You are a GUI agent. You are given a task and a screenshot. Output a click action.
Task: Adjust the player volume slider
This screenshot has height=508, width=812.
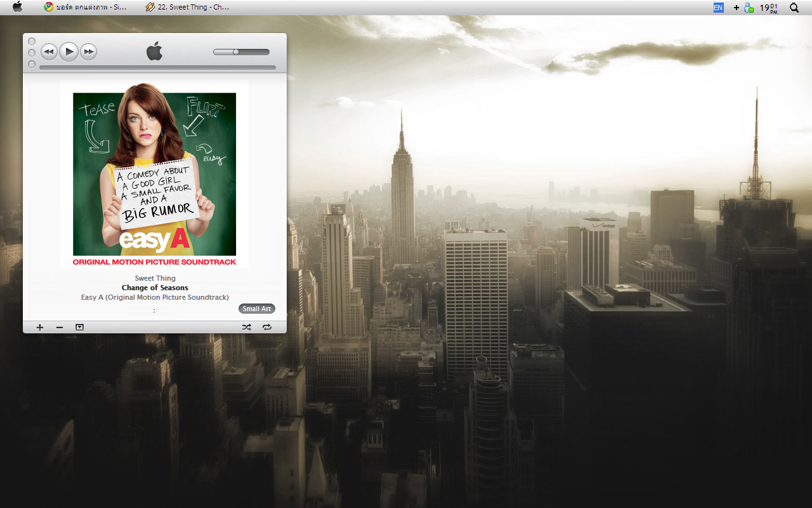pyautogui.click(x=241, y=52)
